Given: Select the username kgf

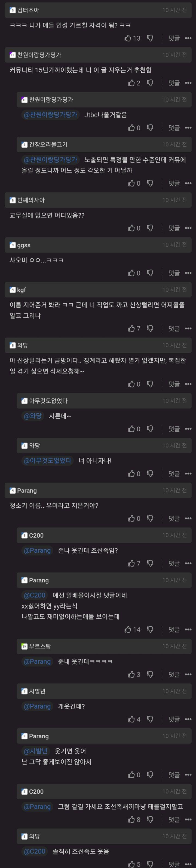Looking at the screenshot, I should point(22,290).
